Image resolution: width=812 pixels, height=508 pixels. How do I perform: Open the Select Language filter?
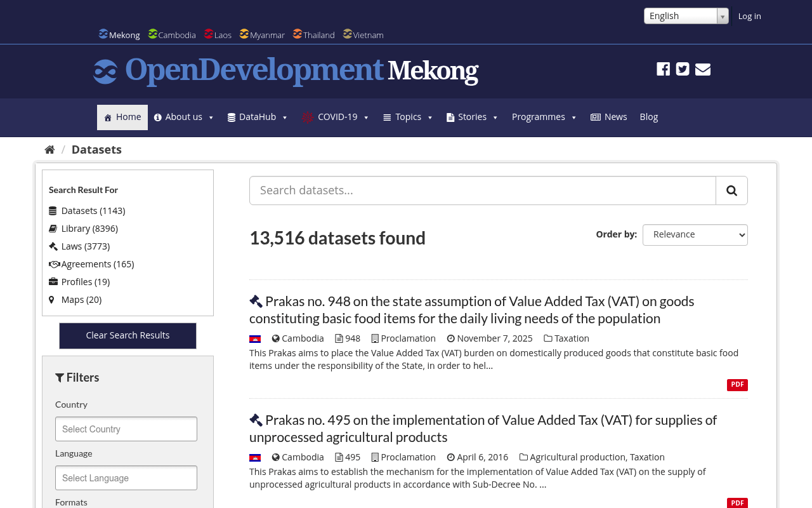pyautogui.click(x=126, y=478)
